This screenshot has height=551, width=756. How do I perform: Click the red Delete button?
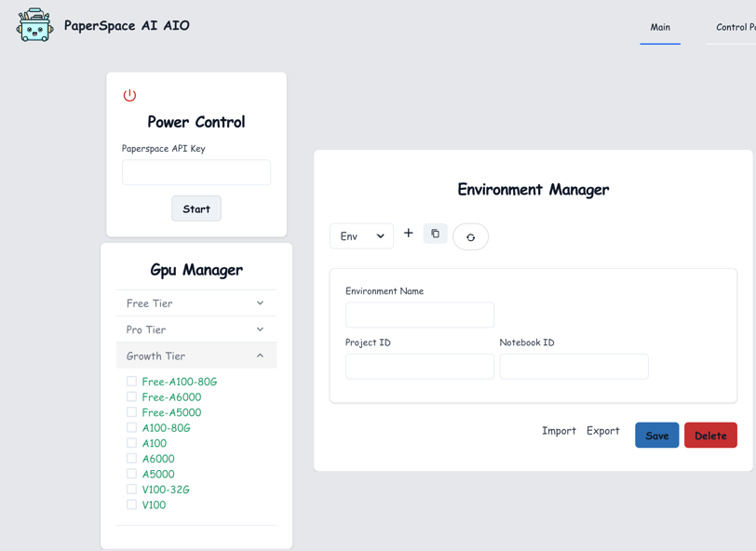point(710,436)
